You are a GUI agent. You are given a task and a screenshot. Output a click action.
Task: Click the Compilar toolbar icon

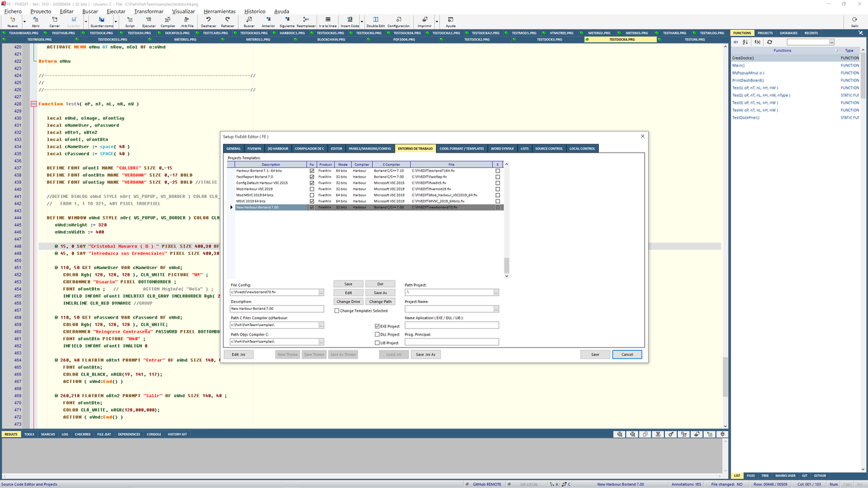point(167,21)
